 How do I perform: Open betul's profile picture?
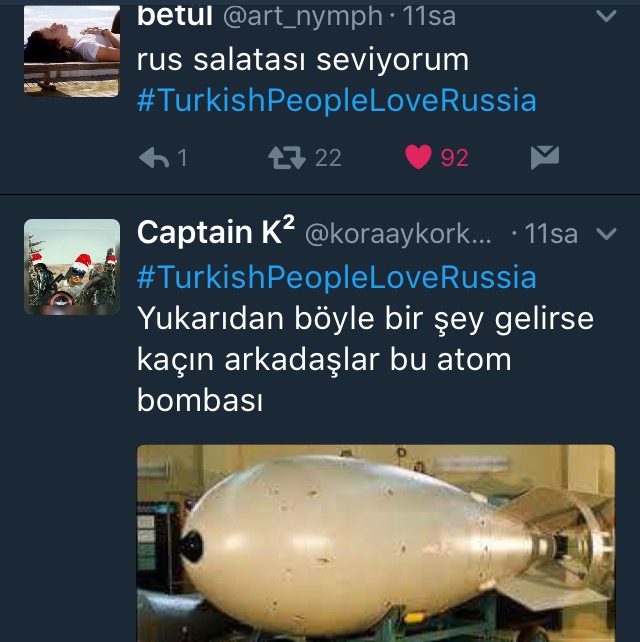[x=72, y=51]
